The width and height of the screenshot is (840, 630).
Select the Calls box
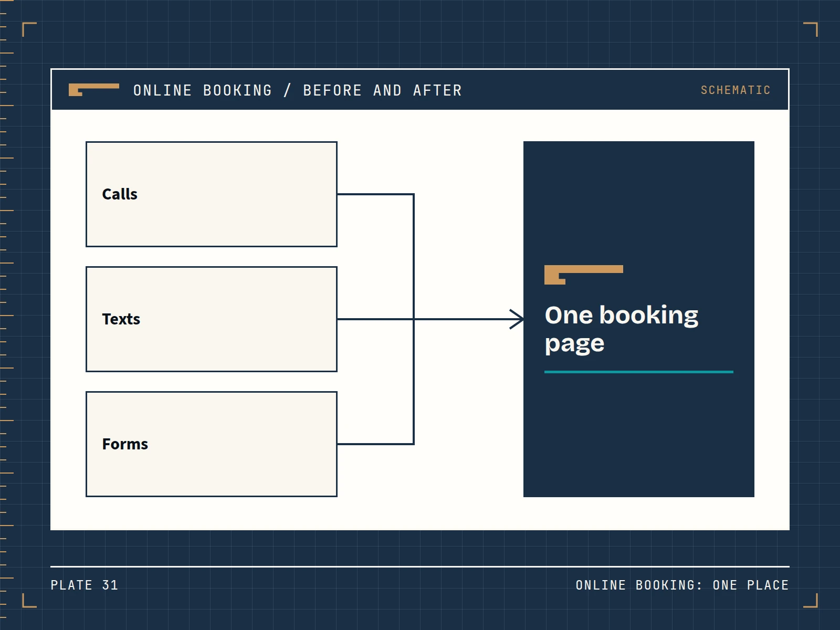(x=212, y=194)
